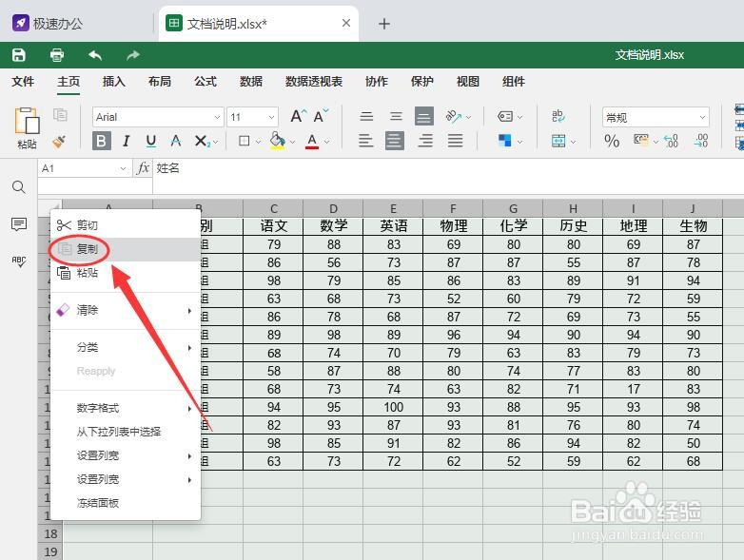This screenshot has width=744, height=560.
Task: Click the 极速办公 home tab
Action: click(x=48, y=23)
